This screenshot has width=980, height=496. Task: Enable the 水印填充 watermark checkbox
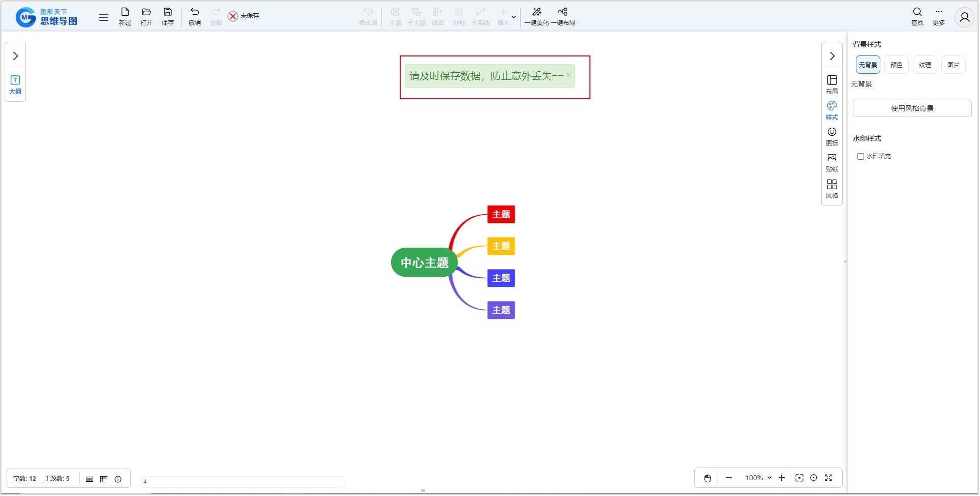point(860,157)
